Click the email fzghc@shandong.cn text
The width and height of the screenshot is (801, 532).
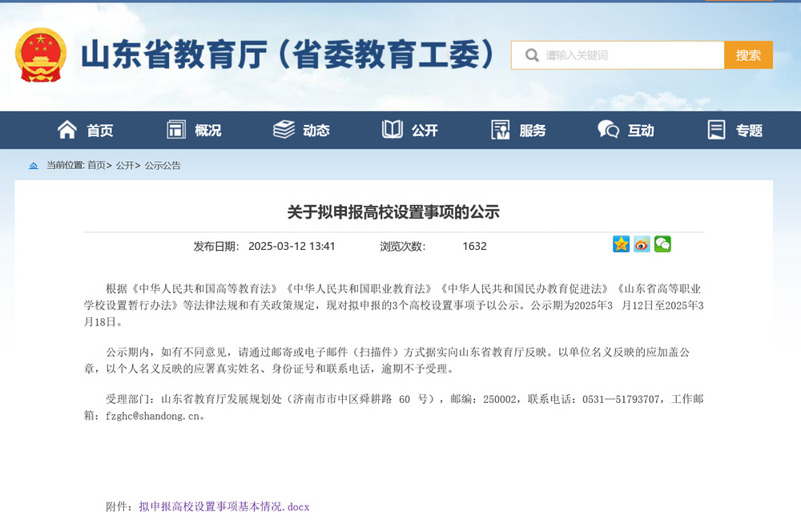(152, 416)
